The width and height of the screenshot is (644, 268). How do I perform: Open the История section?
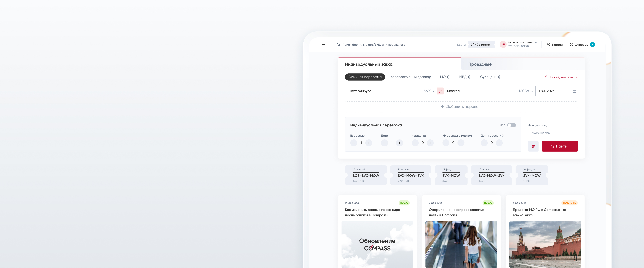[555, 45]
